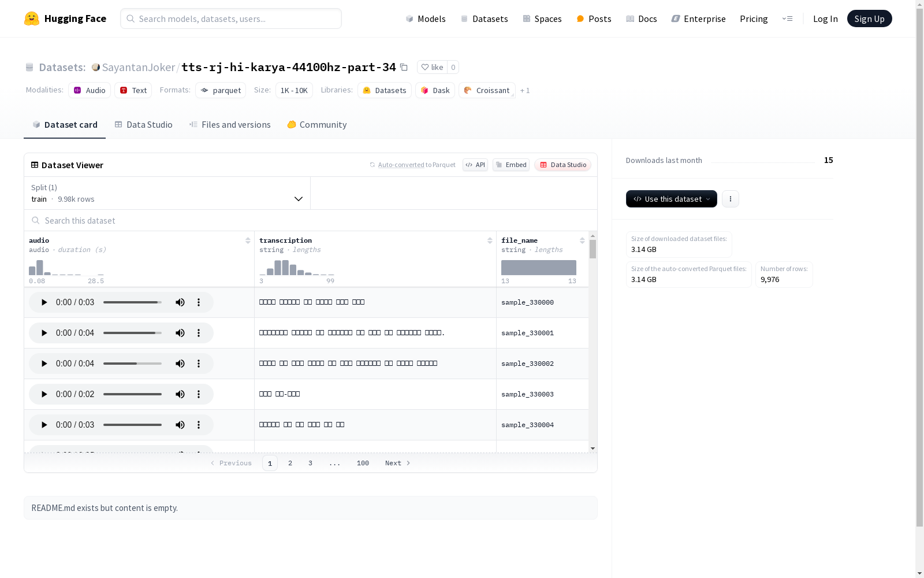Open the expanded navigation menu icon

click(787, 18)
